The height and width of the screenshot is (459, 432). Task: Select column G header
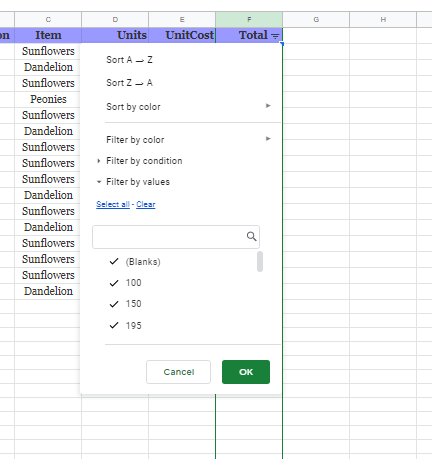tap(316, 20)
